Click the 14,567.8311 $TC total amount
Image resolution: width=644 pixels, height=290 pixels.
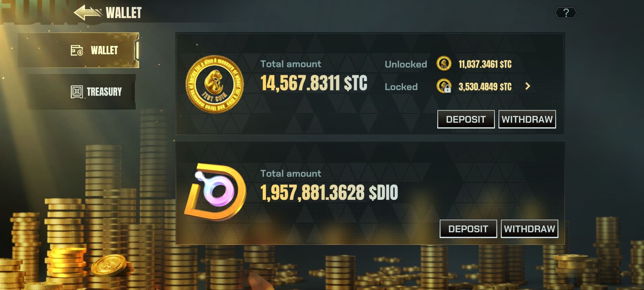[x=314, y=83]
